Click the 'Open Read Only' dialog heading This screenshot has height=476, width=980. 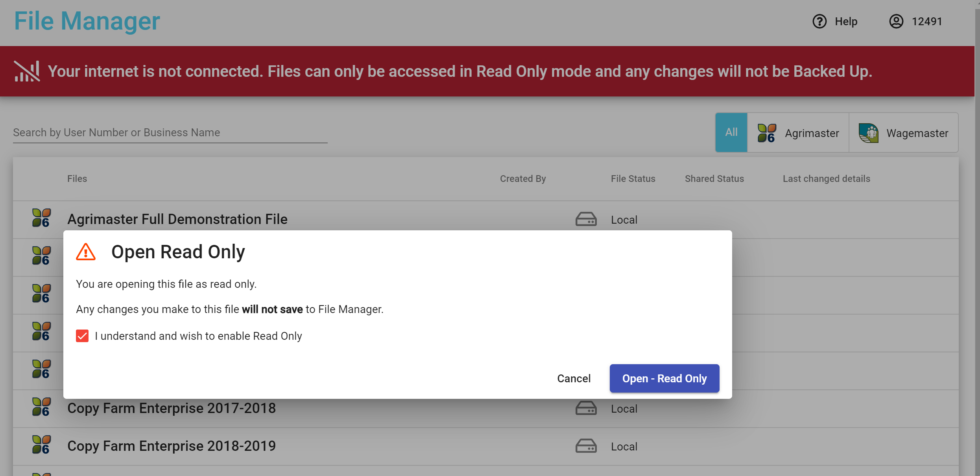[x=178, y=252]
